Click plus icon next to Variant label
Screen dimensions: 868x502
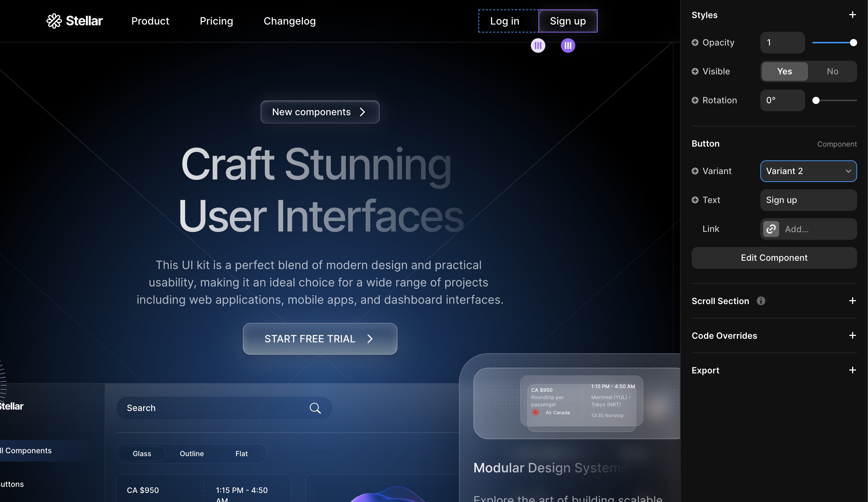tap(695, 171)
